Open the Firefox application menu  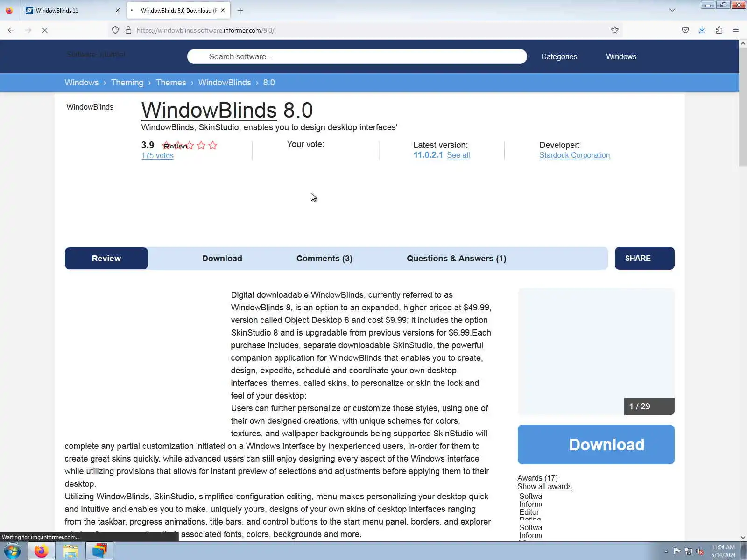[x=736, y=30]
